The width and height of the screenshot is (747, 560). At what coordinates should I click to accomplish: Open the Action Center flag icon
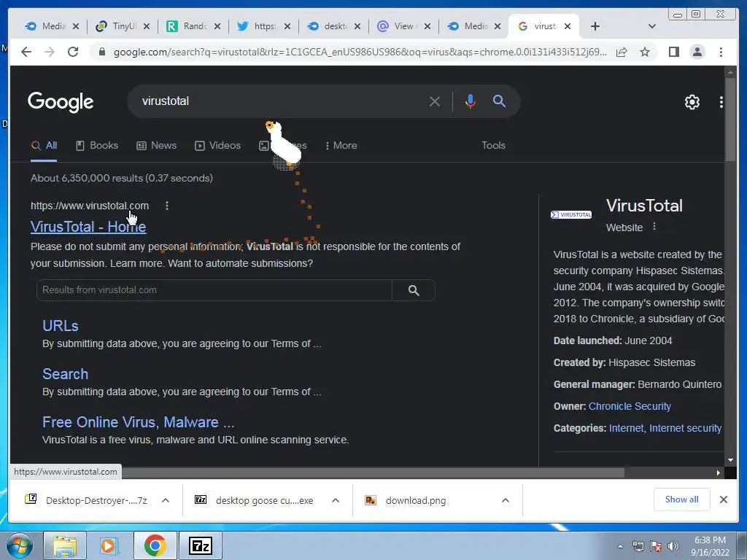[x=656, y=546]
